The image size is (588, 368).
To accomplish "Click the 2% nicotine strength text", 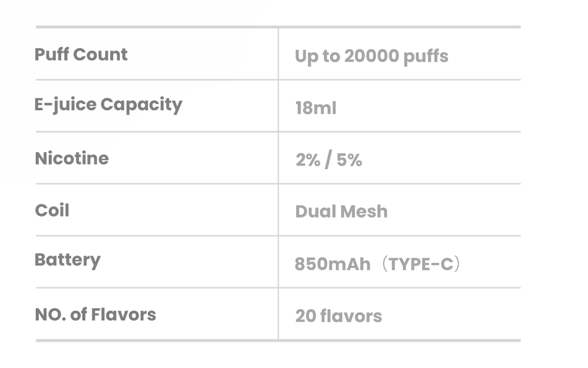I will click(x=307, y=161).
